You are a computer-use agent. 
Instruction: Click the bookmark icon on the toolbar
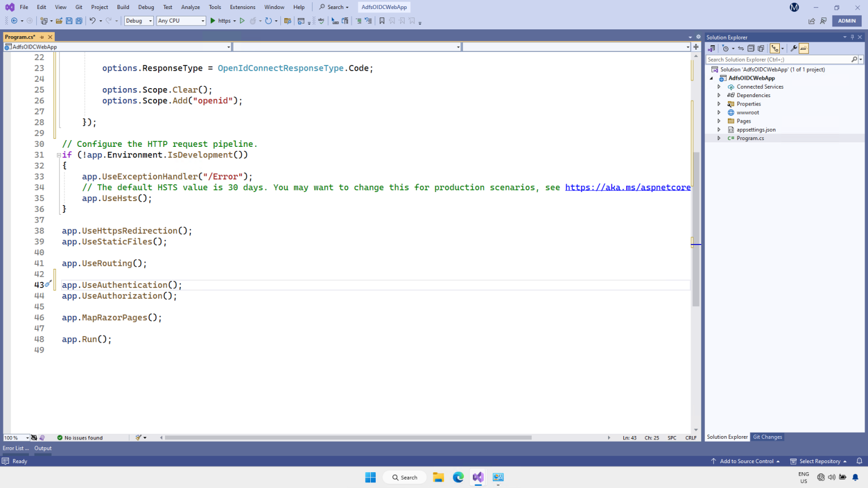381,20
